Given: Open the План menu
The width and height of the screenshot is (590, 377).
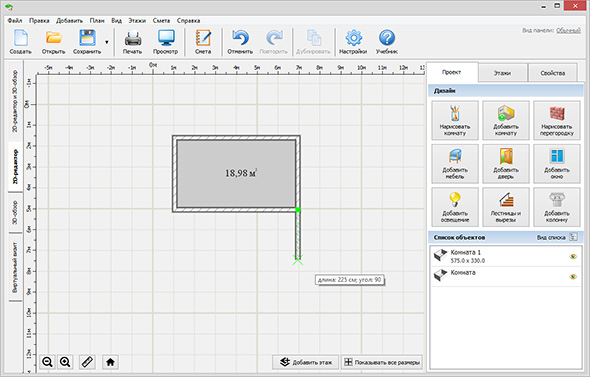Looking at the screenshot, I should click(x=97, y=21).
